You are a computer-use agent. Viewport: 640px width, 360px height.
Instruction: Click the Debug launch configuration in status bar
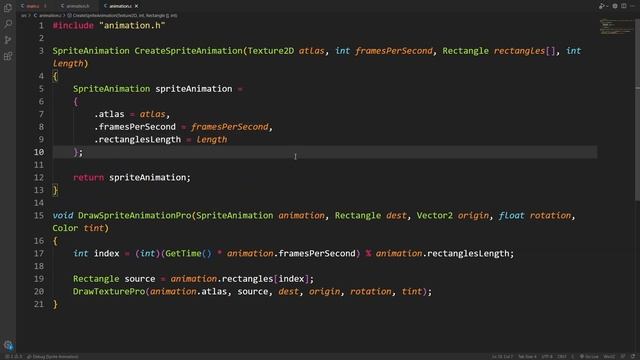[53, 357]
